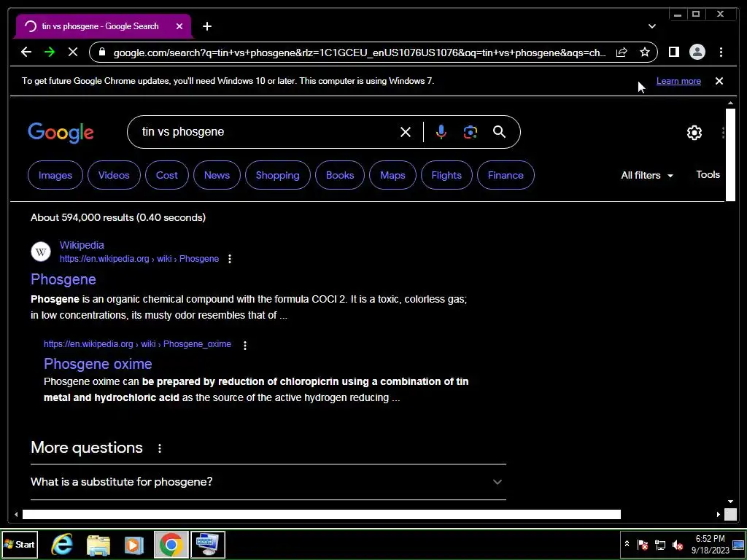Open the Chrome profile avatar icon
This screenshot has width=747, height=560.
click(x=697, y=52)
